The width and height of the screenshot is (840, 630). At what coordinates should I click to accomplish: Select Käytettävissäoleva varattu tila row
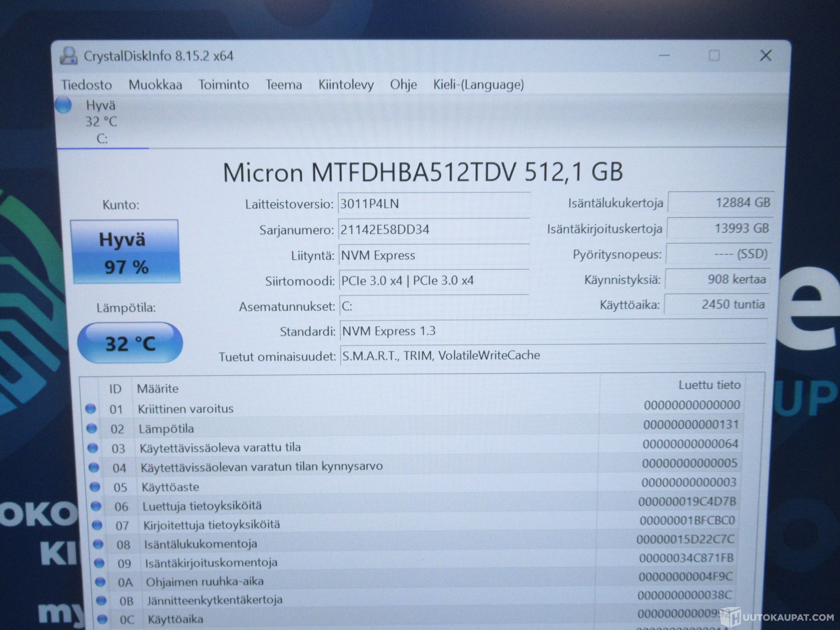[x=414, y=446]
